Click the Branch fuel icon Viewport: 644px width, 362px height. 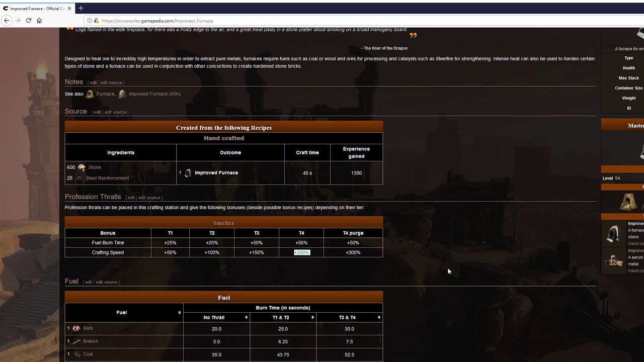tap(76, 341)
